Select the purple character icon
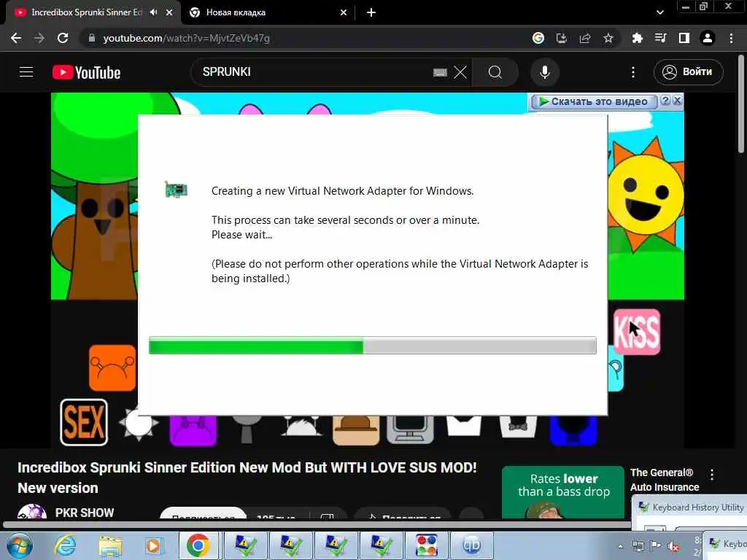This screenshot has height=560, width=747. (193, 430)
